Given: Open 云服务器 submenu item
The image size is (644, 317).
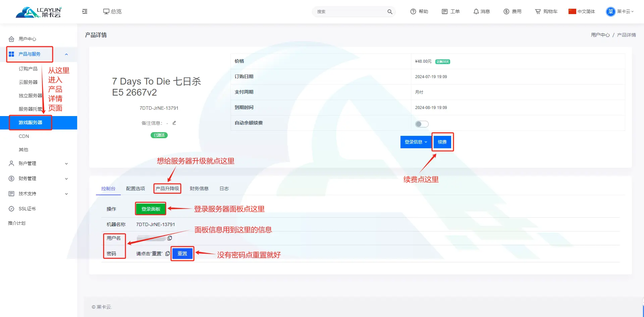Looking at the screenshot, I should [x=28, y=82].
